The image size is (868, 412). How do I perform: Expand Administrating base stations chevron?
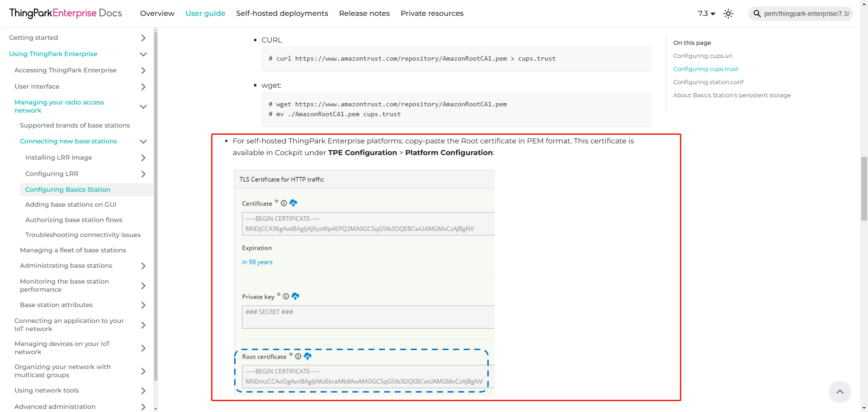click(x=143, y=266)
